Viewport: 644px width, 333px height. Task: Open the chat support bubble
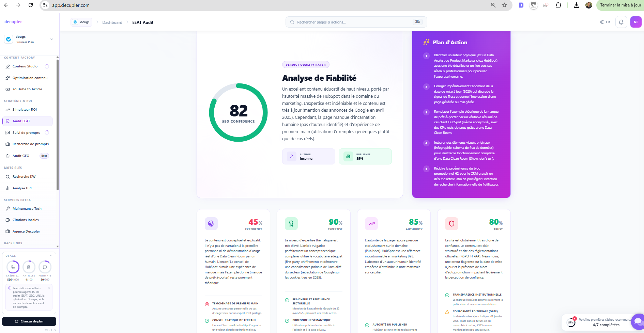(638, 321)
